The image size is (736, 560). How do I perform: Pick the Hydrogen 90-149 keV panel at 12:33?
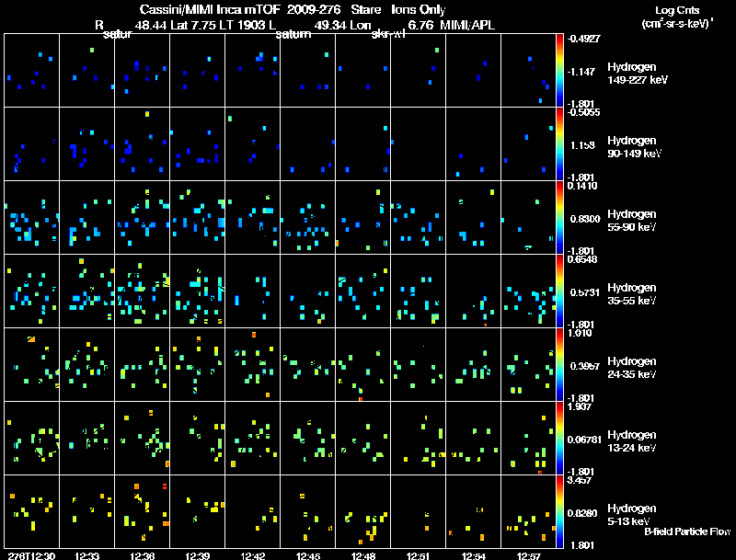(86, 144)
